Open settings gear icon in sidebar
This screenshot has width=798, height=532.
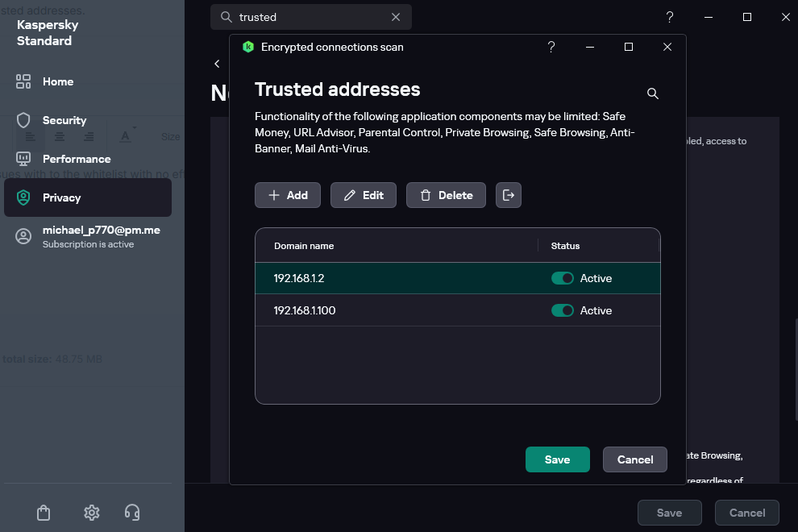[92, 512]
